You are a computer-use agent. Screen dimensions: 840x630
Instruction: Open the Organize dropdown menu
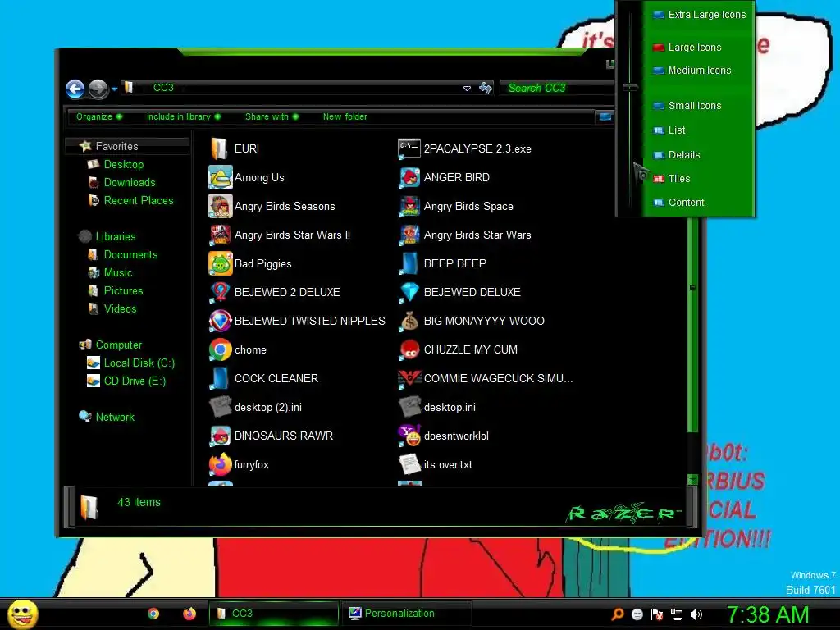pos(99,116)
